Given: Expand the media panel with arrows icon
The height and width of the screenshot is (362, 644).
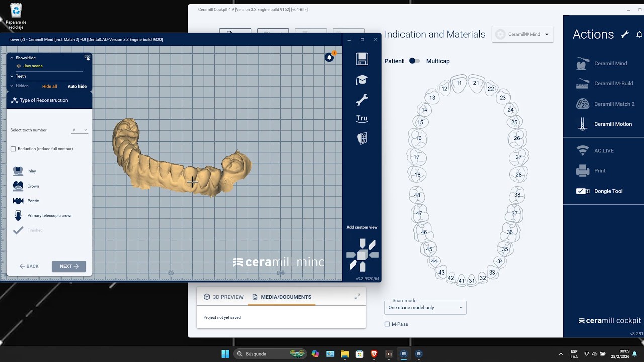Looking at the screenshot, I should click(x=357, y=297).
